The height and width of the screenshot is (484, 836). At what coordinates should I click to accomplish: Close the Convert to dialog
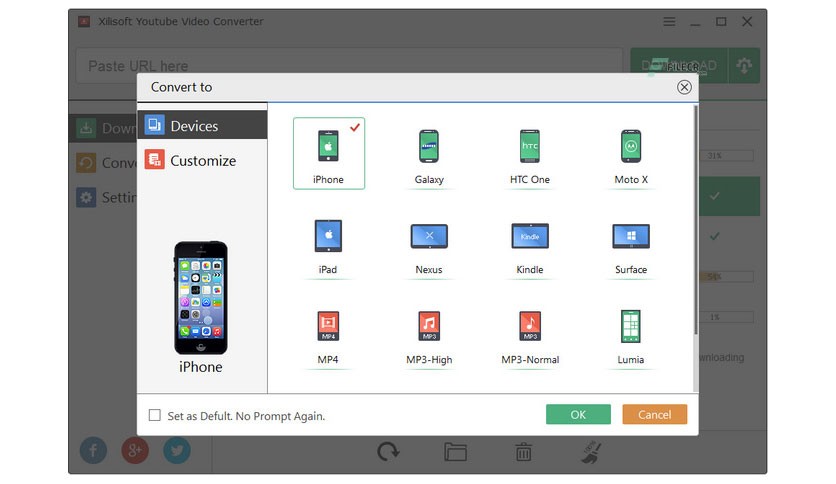click(x=684, y=87)
